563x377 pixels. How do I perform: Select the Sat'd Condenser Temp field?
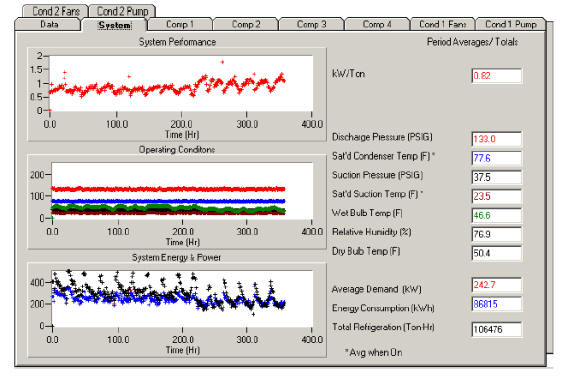coord(497,158)
